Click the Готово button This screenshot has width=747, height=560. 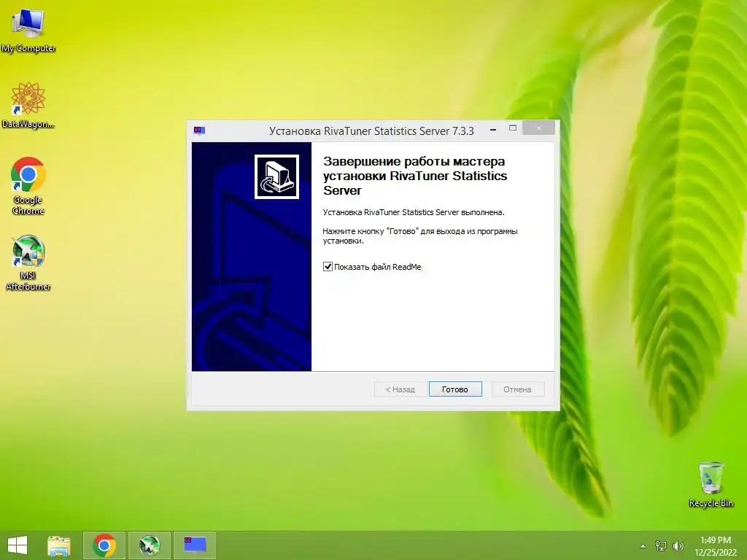455,389
